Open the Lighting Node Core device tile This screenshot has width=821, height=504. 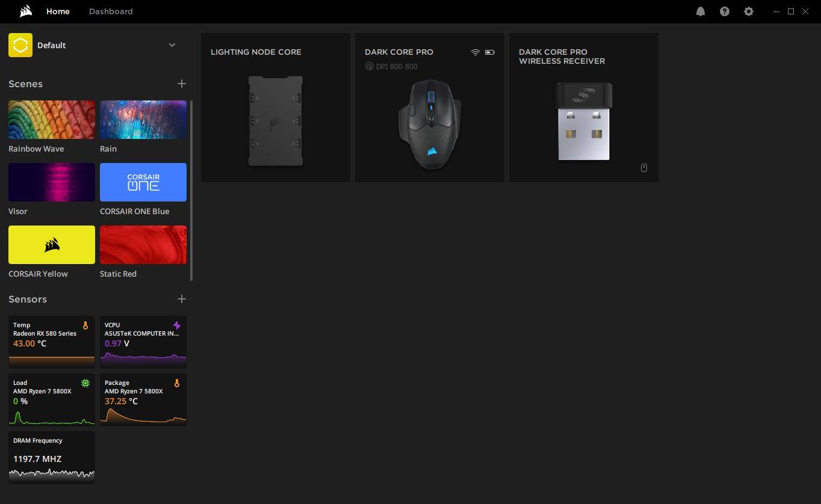point(275,108)
